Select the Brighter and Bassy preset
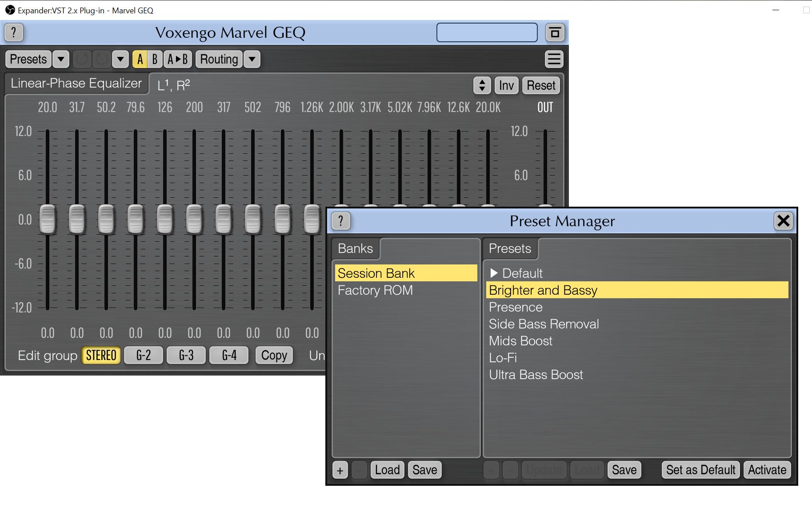 (x=637, y=290)
